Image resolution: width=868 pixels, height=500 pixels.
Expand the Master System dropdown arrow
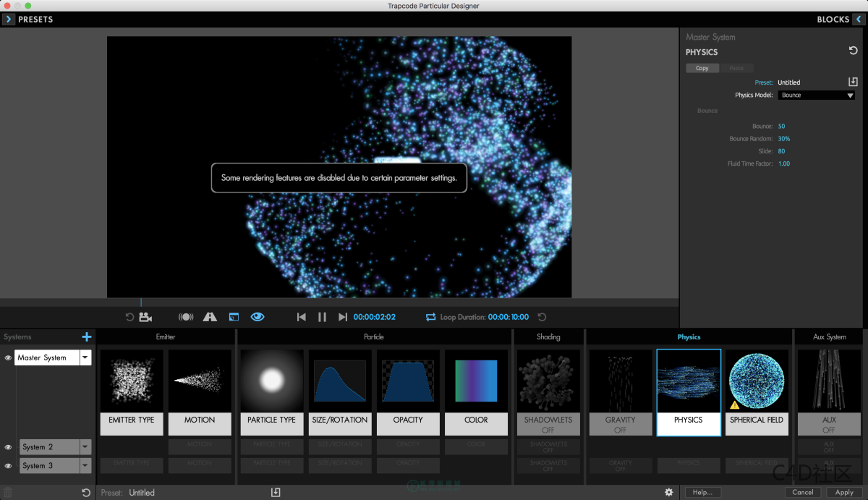point(85,357)
